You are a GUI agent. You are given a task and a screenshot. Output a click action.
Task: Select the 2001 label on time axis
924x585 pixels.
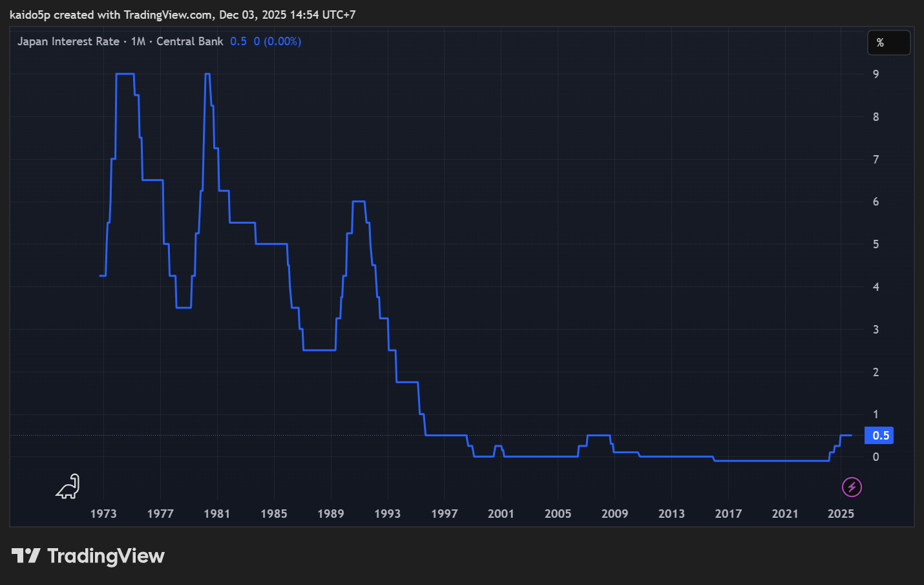pyautogui.click(x=501, y=514)
